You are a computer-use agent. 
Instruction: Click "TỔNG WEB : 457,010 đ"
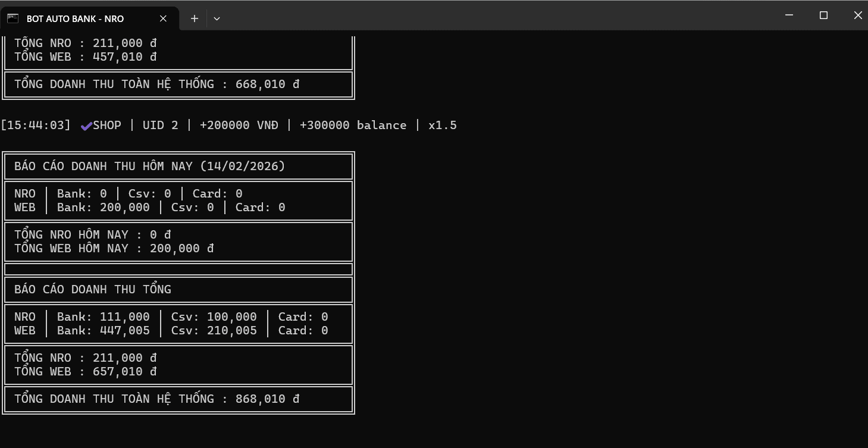pyautogui.click(x=86, y=57)
